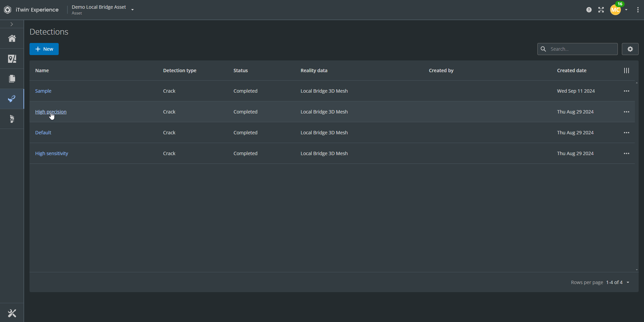644x322 pixels.
Task: Open the documents sidebar icon
Action: (12, 79)
